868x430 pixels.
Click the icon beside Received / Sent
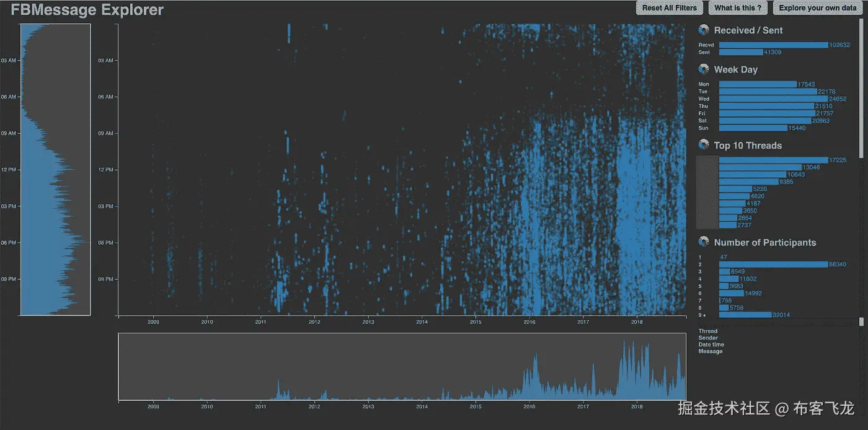pyautogui.click(x=704, y=30)
